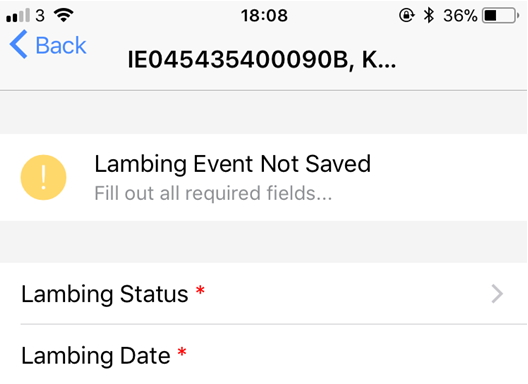This screenshot has height=384, width=528.
Task: Tap the red asterisk beside Lambing Status
Action: pyautogui.click(x=200, y=290)
